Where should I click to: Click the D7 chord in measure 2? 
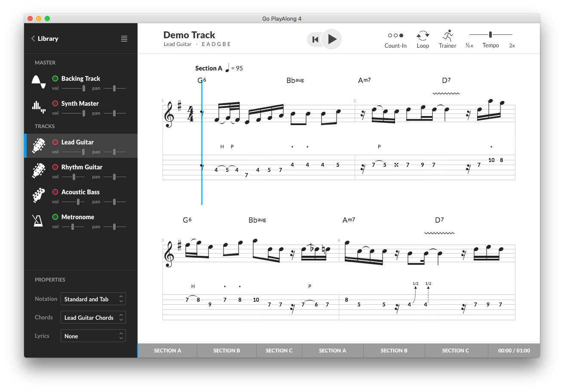446,80
